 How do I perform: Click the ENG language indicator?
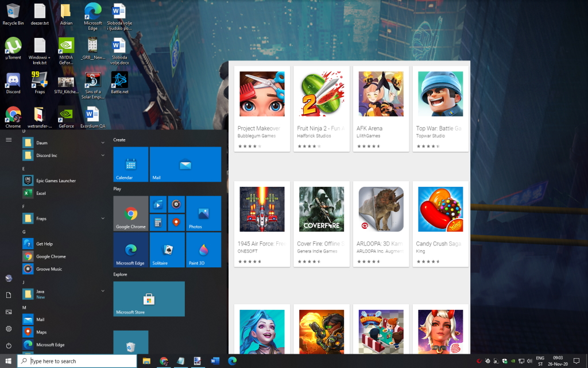540,361
